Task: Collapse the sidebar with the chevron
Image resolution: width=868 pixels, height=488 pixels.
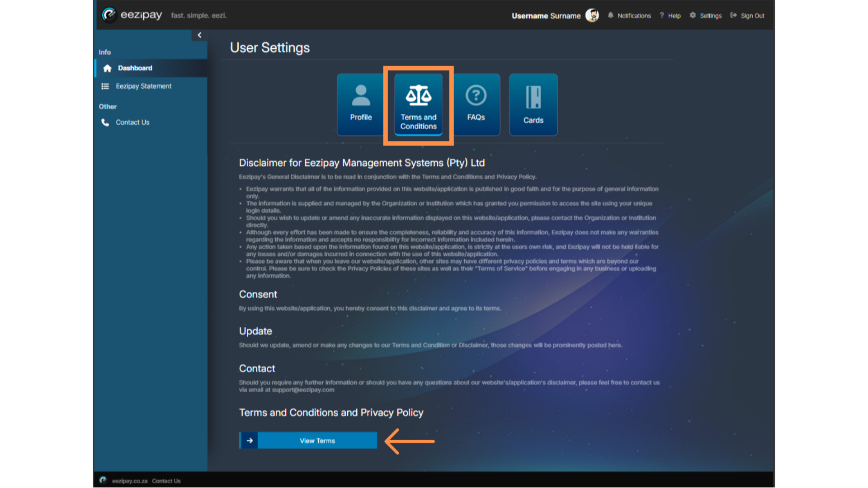Action: [199, 35]
